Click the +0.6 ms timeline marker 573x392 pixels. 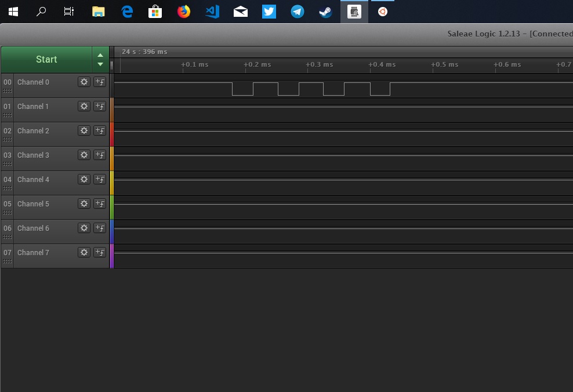point(507,65)
